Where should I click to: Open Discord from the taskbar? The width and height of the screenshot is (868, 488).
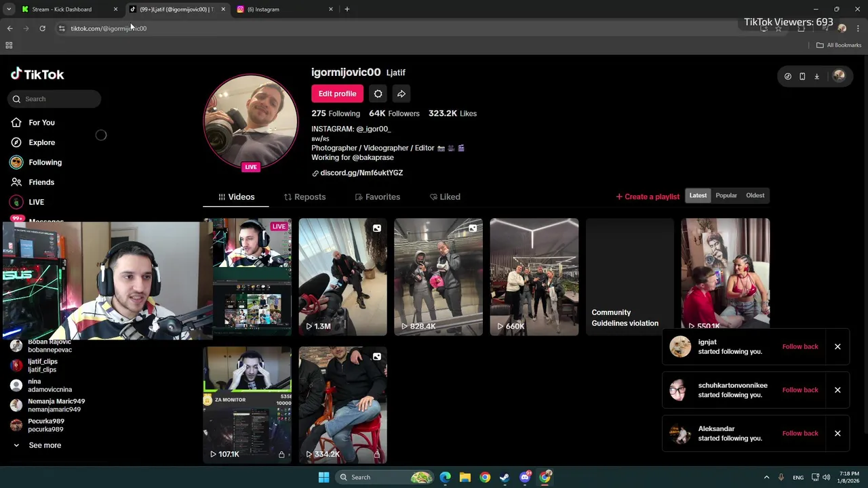pyautogui.click(x=525, y=477)
